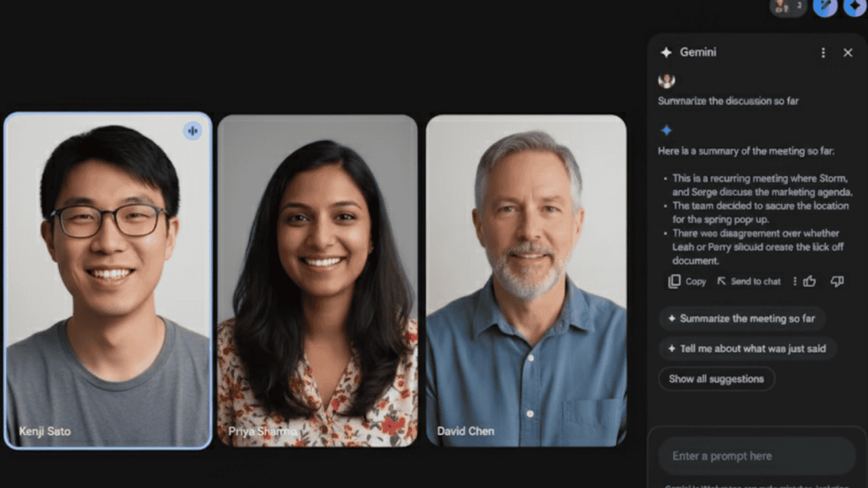Click the 'David Chen' name label

point(465,431)
